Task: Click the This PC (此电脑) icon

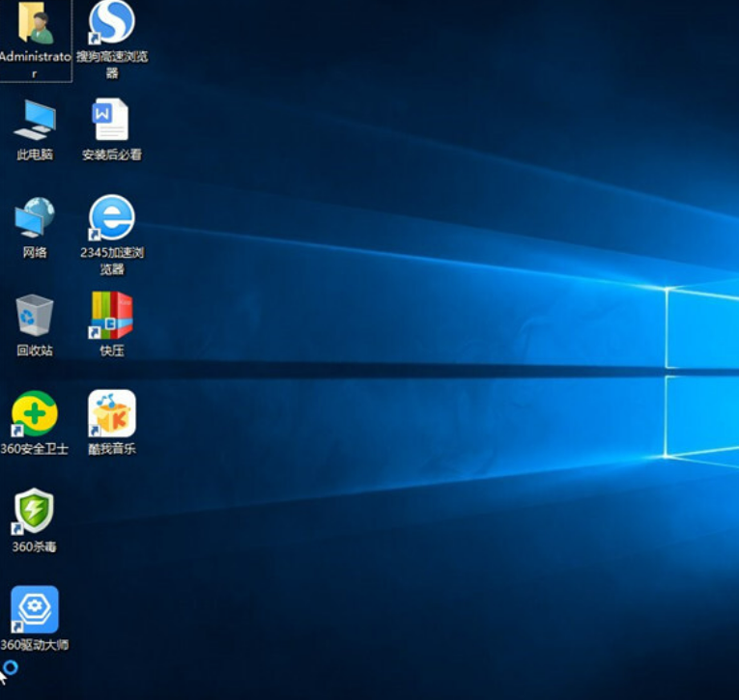Action: click(x=35, y=120)
